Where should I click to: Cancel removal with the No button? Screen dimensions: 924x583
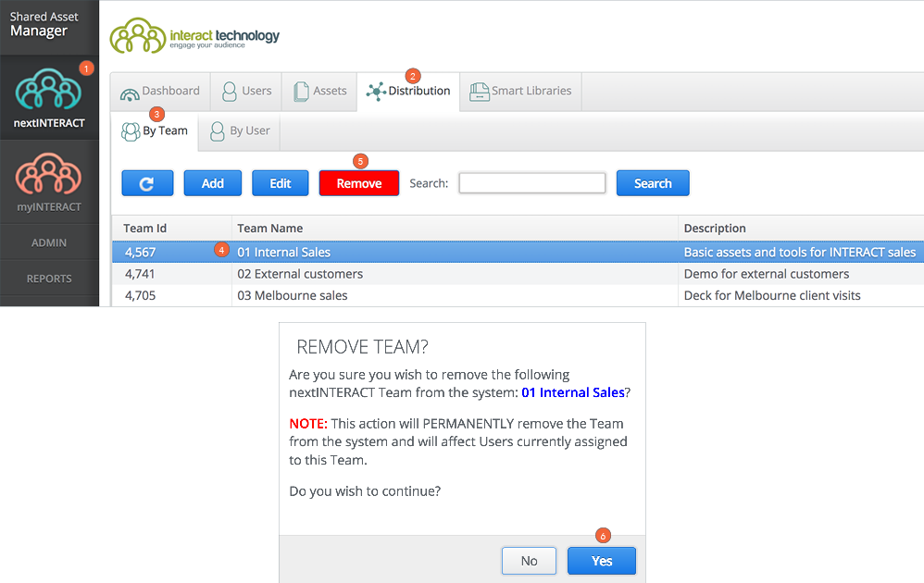point(530,561)
